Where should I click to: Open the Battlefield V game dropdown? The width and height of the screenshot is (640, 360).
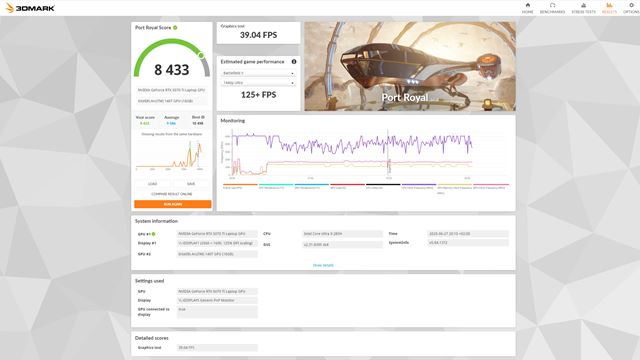(x=258, y=73)
